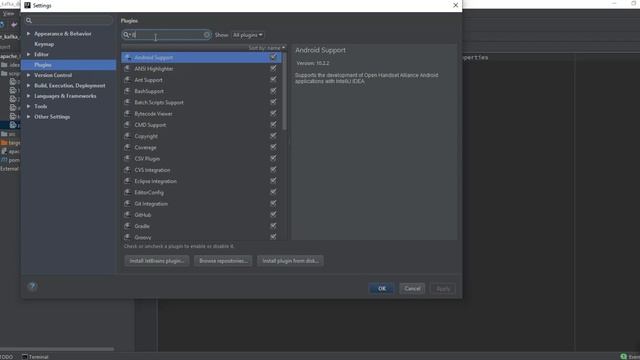Click the Eclipse Integration plugin icon

click(x=127, y=181)
